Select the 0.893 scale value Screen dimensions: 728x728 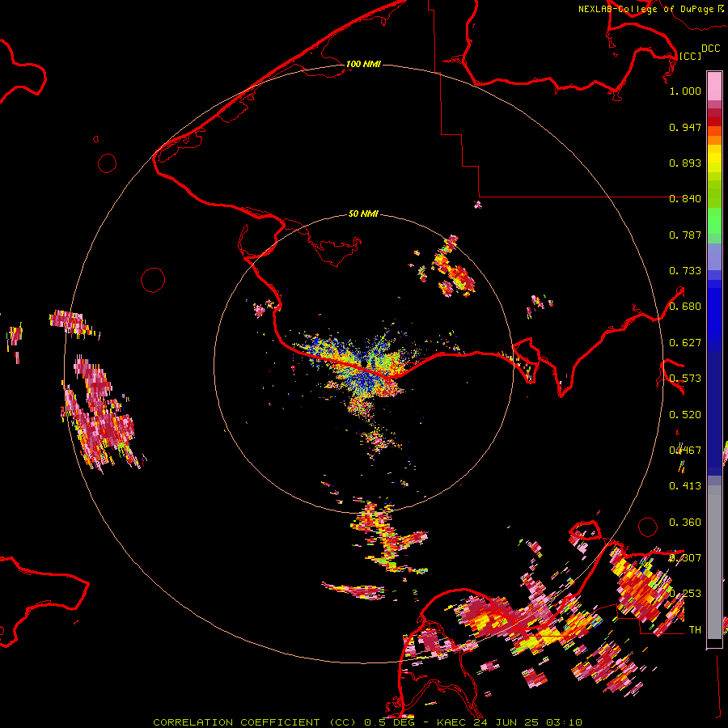pos(685,163)
